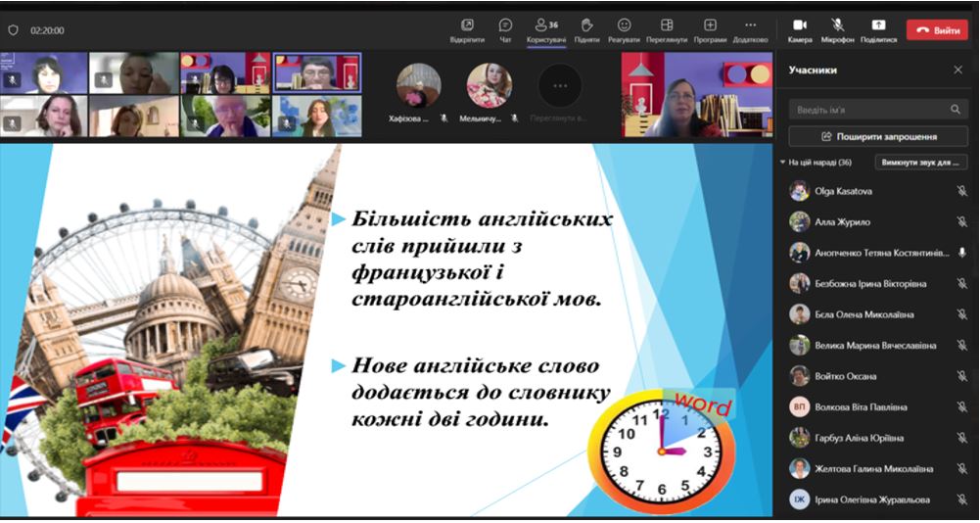Click Войтко Оксана's muted mic icon
Viewport: 980px width, 523px height.
tap(961, 376)
